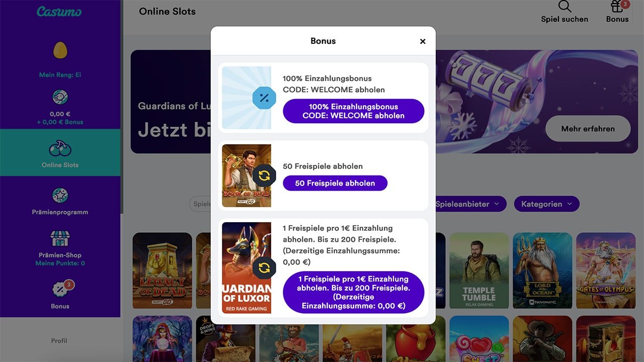
Task: Open the Prämien-Shop store icon
Action: click(60, 238)
